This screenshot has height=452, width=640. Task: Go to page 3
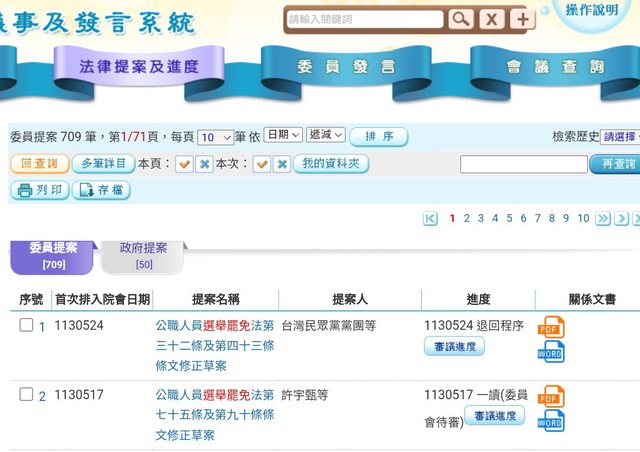click(481, 218)
